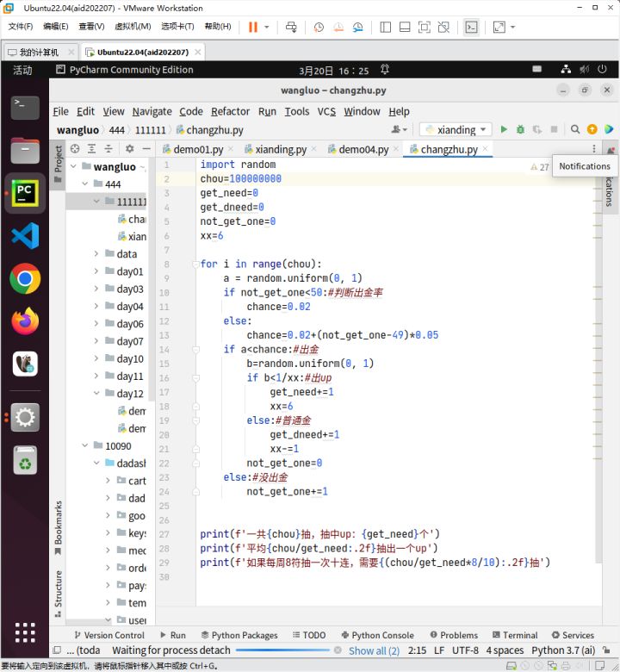Collapse the day12 folder in project tree
Image resolution: width=620 pixels, height=672 pixels.
(x=96, y=394)
